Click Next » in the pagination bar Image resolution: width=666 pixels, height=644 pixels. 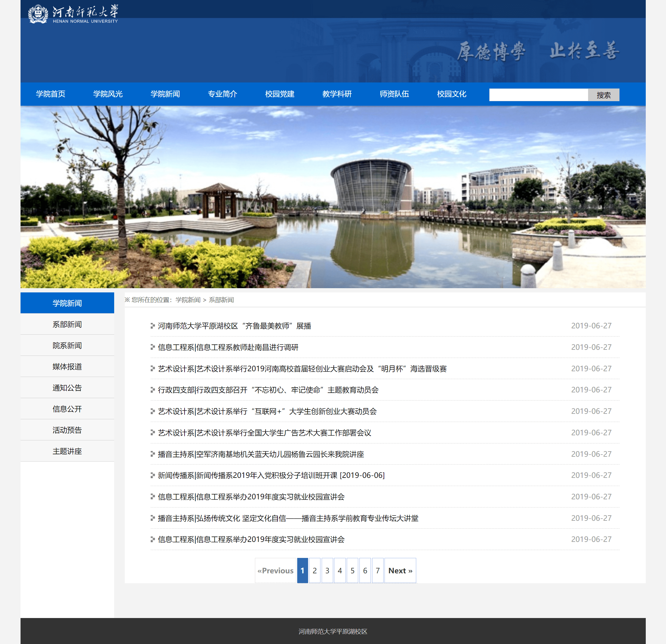[400, 570]
